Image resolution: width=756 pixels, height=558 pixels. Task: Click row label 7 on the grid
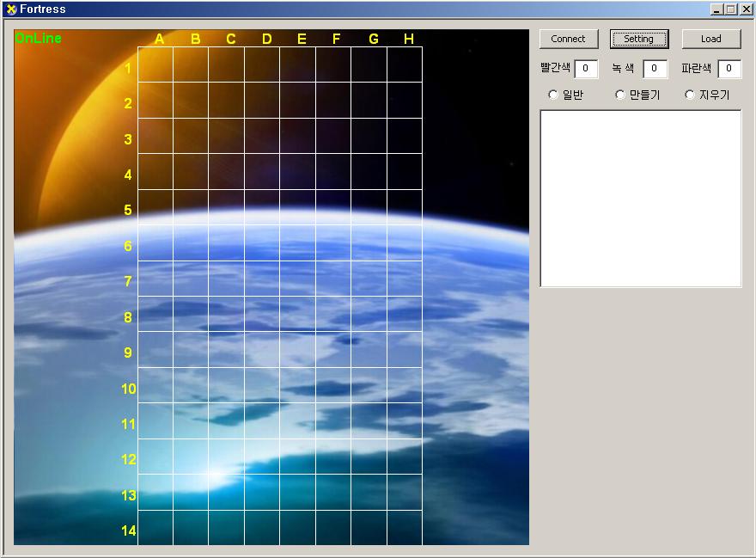pos(128,281)
